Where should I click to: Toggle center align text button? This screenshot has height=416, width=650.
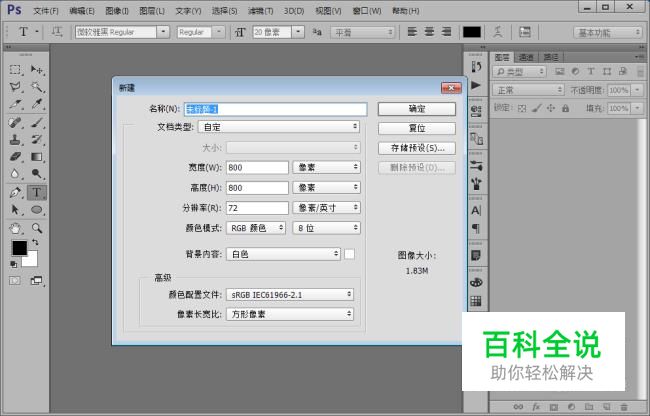(x=429, y=32)
